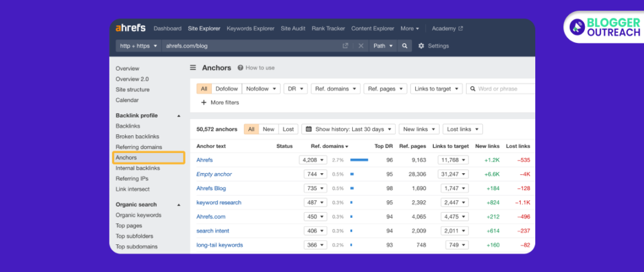Click the How to use help icon
The image size is (644, 272).
(x=240, y=68)
